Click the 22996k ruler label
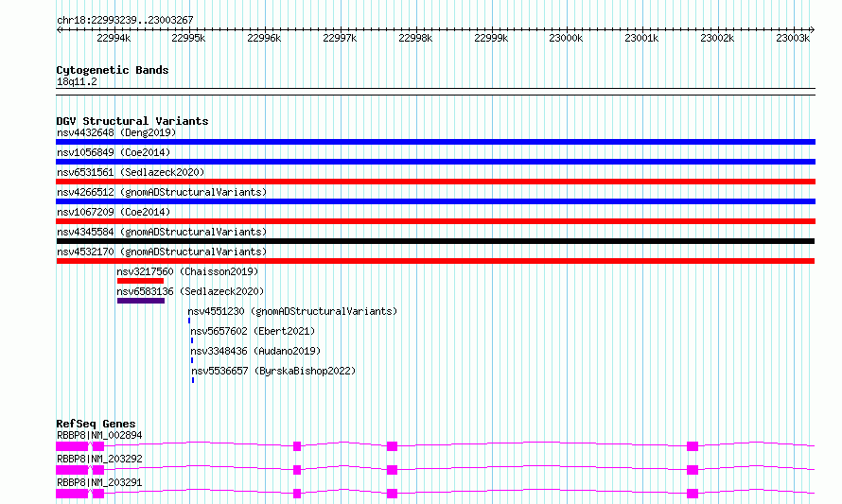Viewport: 842px width, 504px height. click(x=264, y=38)
